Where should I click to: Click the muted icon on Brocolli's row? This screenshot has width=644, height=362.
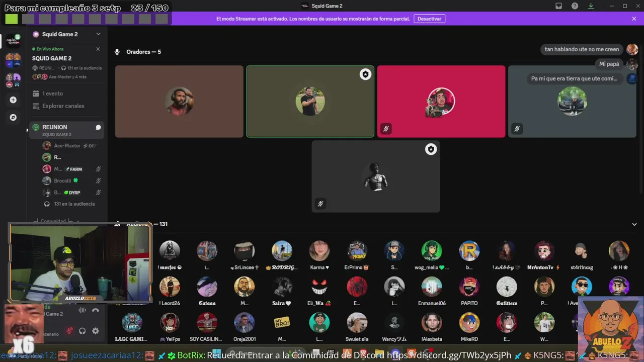pyautogui.click(x=99, y=181)
